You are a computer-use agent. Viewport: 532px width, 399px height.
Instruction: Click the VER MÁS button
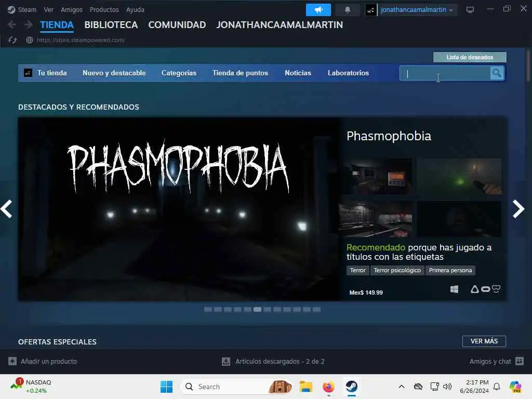pyautogui.click(x=484, y=341)
